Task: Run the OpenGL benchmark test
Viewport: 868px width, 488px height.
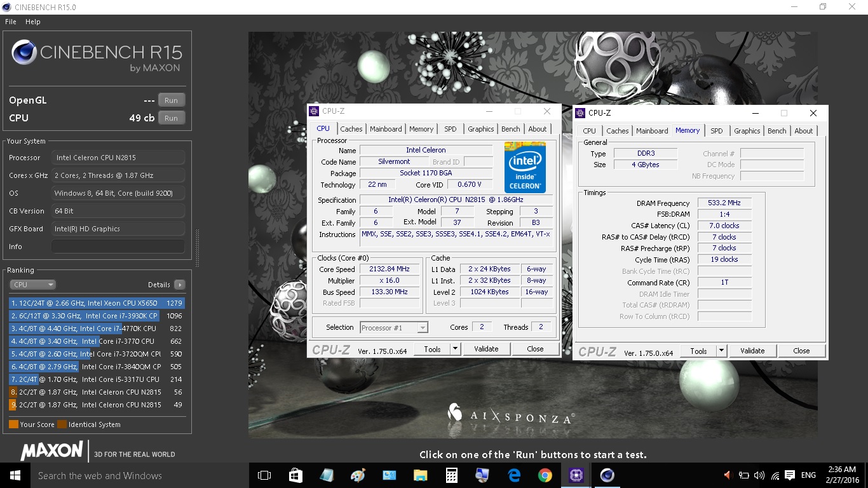Action: click(171, 100)
